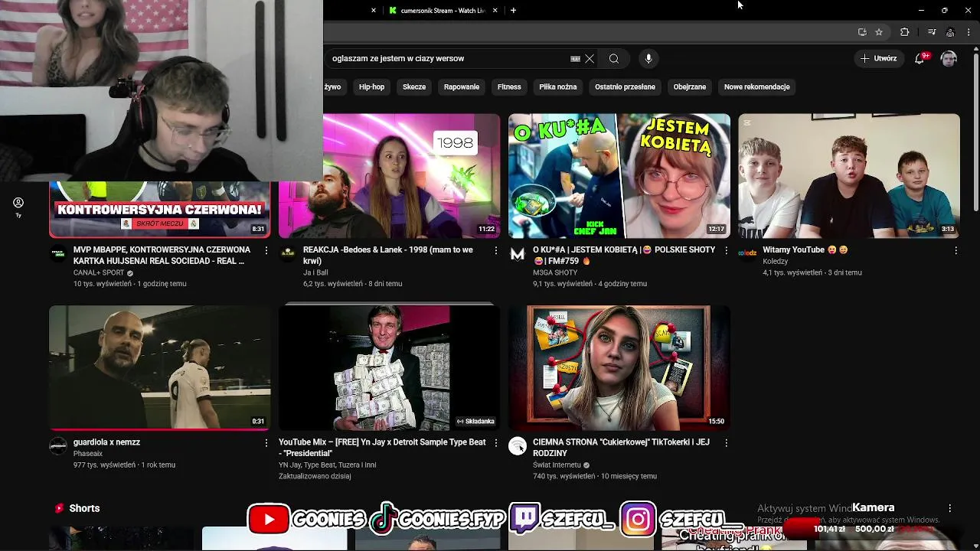
Task: Open options for Witamy YouTube video
Action: click(955, 251)
